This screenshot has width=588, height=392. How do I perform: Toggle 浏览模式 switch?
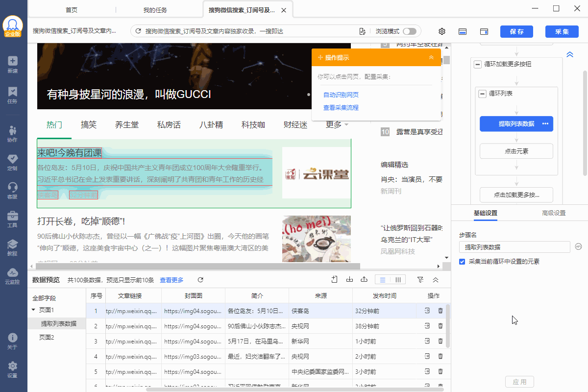[409, 31]
